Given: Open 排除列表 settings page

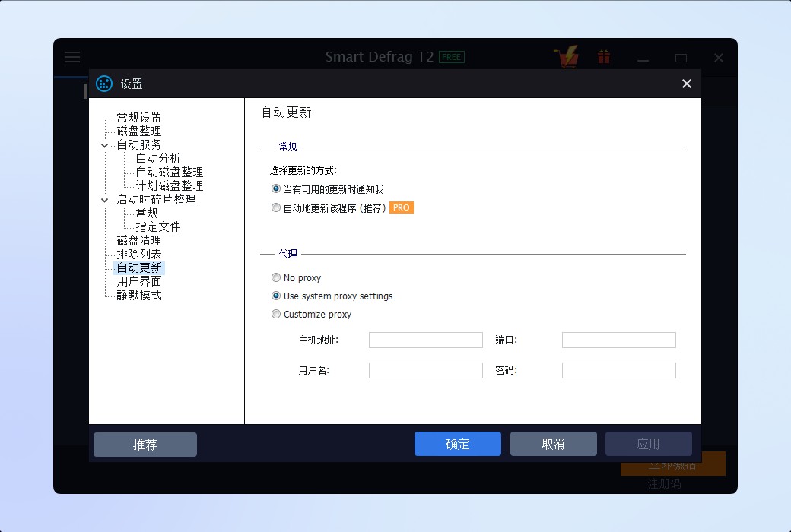Looking at the screenshot, I should pyautogui.click(x=139, y=254).
